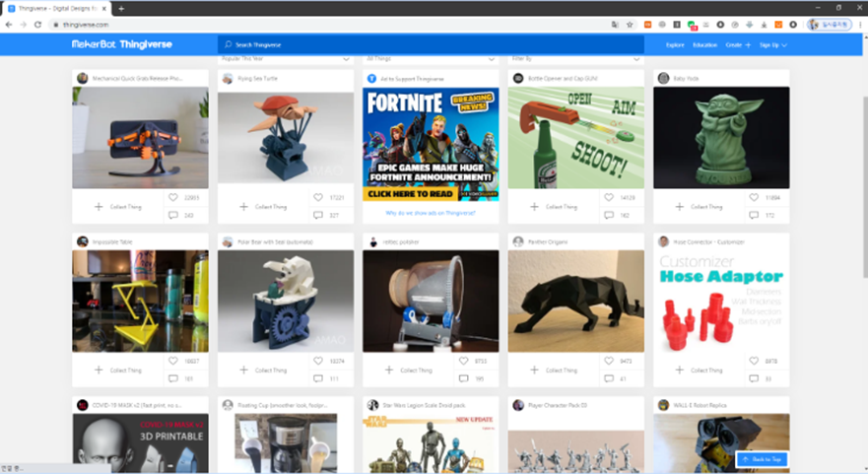Reload the Thingiverse page
The height and width of the screenshot is (474, 868).
click(37, 25)
